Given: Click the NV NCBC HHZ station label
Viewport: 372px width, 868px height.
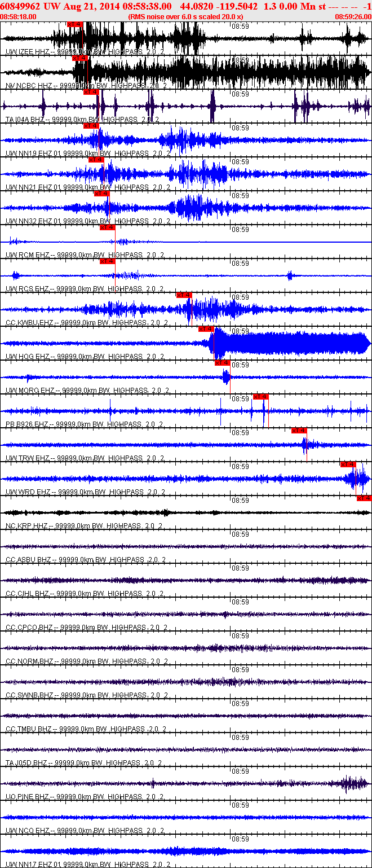Looking at the screenshot, I should [86, 85].
